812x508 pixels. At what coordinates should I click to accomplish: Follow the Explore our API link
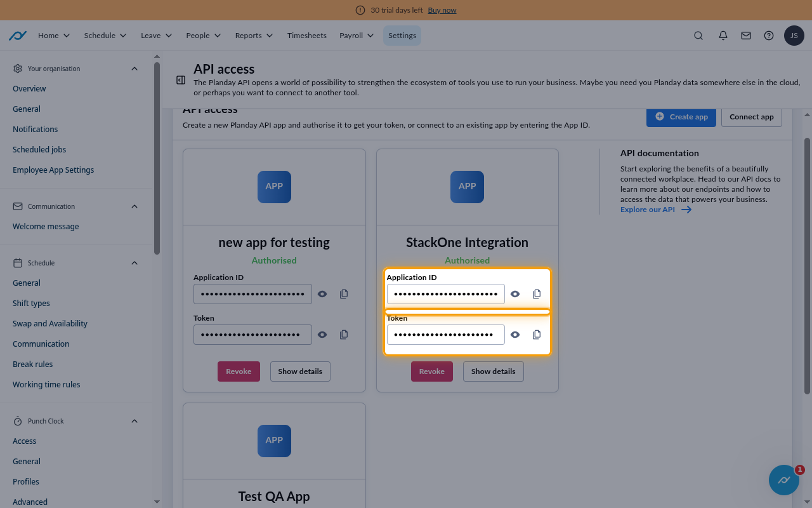click(656, 210)
